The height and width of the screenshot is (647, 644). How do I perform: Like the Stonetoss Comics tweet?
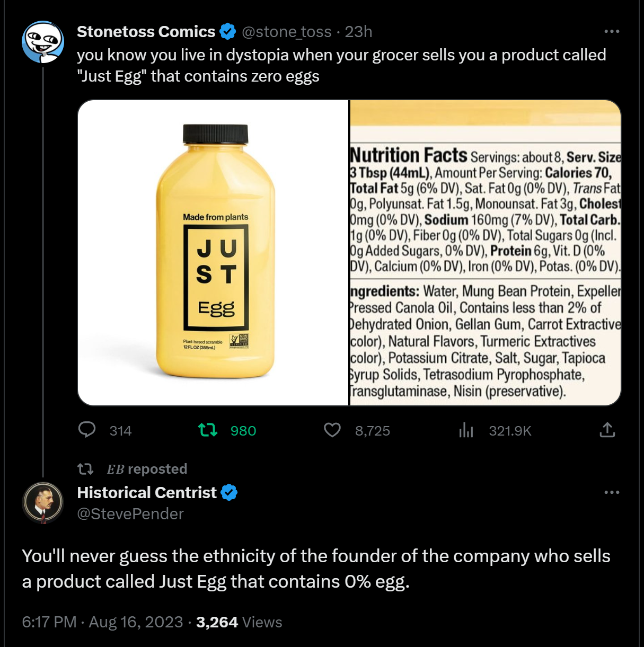click(332, 430)
